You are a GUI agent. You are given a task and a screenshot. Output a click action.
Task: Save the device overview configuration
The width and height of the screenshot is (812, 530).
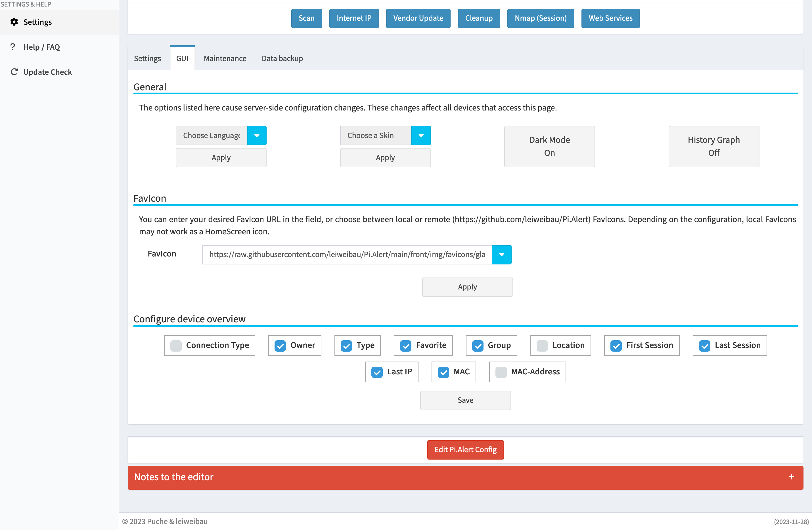click(465, 400)
